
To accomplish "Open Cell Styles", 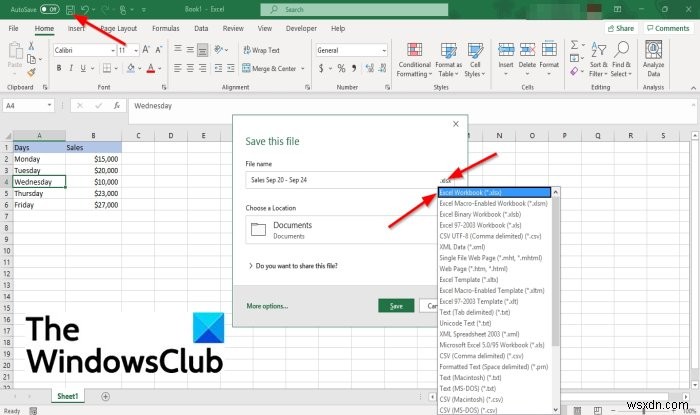I will click(x=475, y=60).
